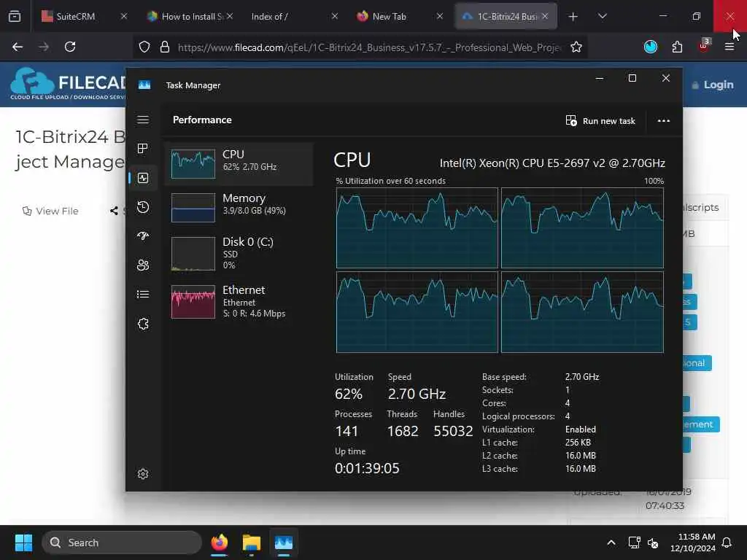
Task: Click the bottom-right CPU utilization graph
Action: [582, 312]
